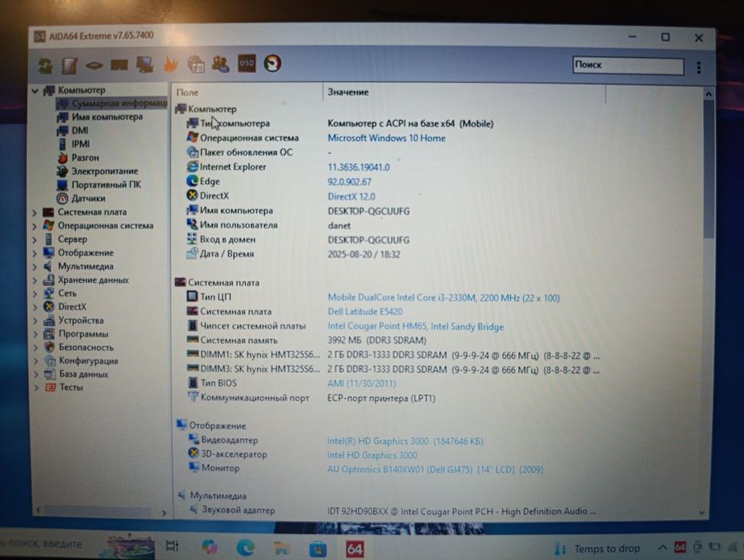Open the Intel Core i3-2330M CPU link
744x560 pixels.
click(444, 297)
